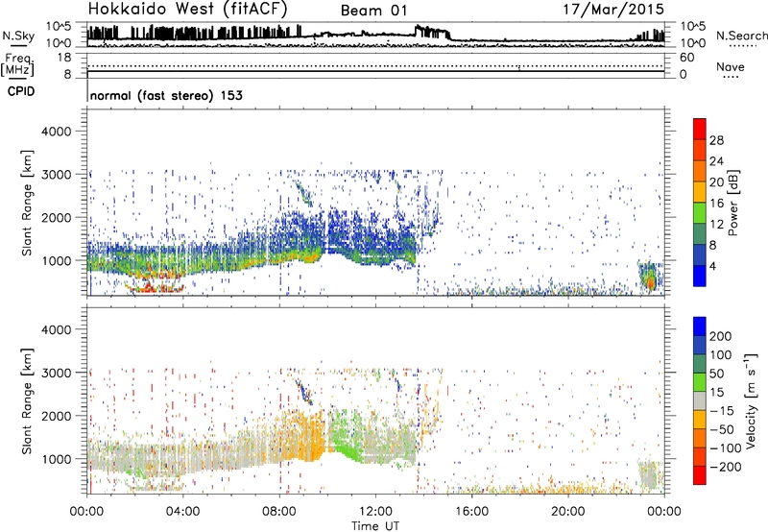768x532 pixels.
Task: Click the green positive-velocity patch near 11:00
Action: click(346, 438)
